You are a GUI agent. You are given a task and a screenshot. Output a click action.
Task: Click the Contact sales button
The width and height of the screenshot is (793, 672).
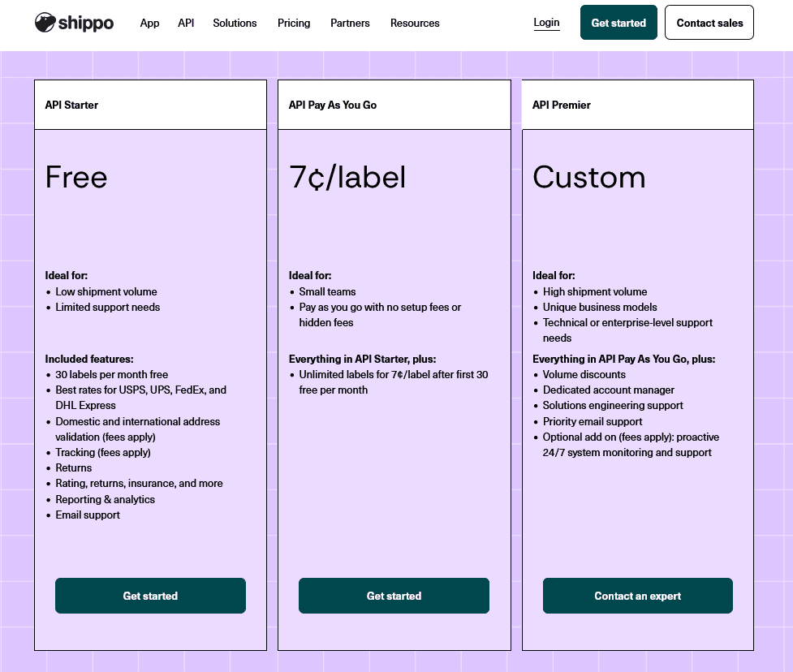709,23
